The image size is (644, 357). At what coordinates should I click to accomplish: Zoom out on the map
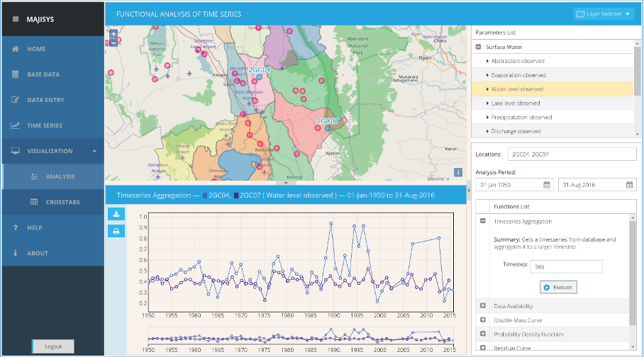[x=113, y=42]
